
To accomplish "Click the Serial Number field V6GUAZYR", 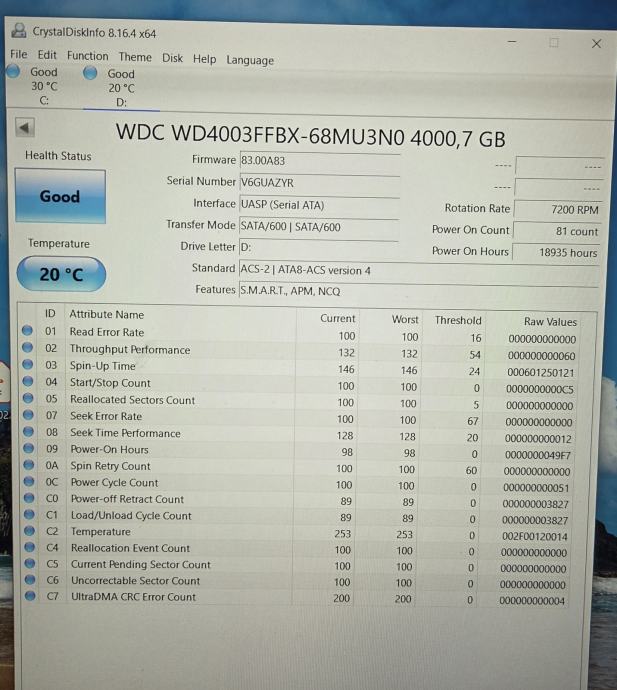I will pos(320,183).
